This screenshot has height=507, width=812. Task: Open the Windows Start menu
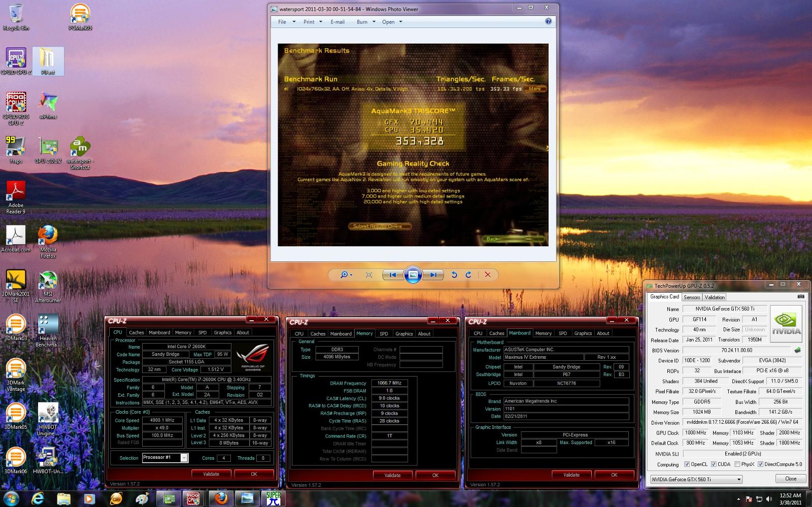[12, 498]
